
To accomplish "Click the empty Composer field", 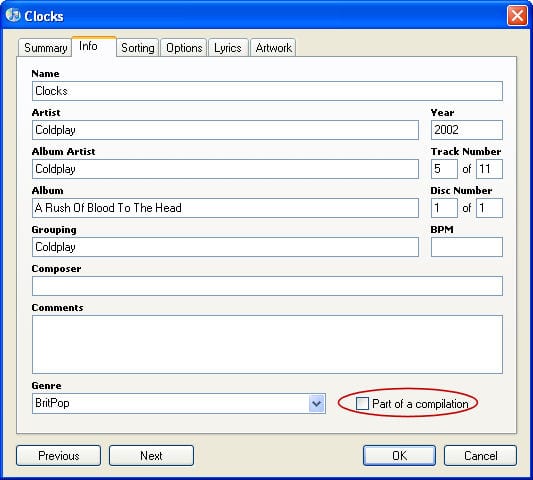I will tap(267, 286).
